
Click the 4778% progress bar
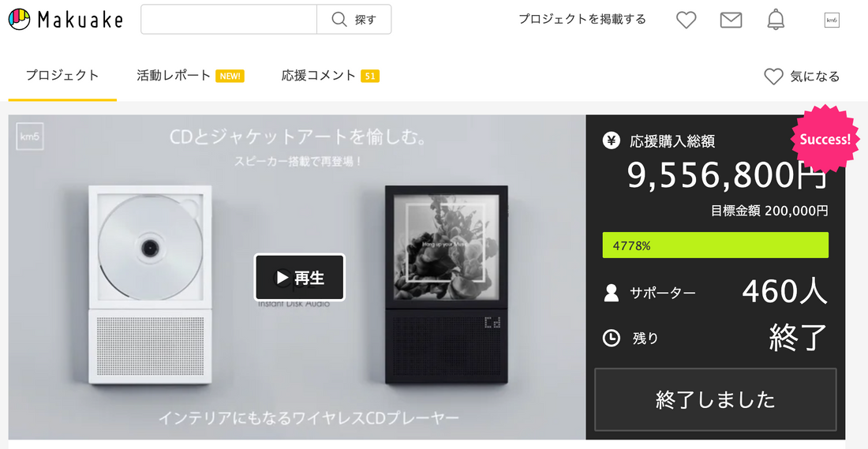click(715, 245)
